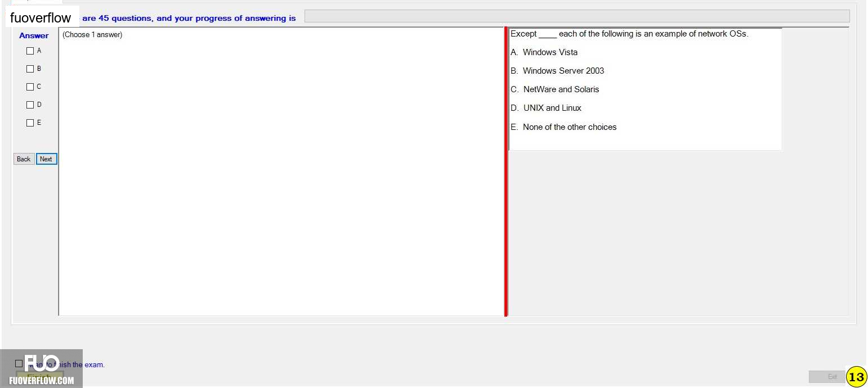Click the blue 'Answer' heading
This screenshot has width=868, height=388.
(34, 35)
